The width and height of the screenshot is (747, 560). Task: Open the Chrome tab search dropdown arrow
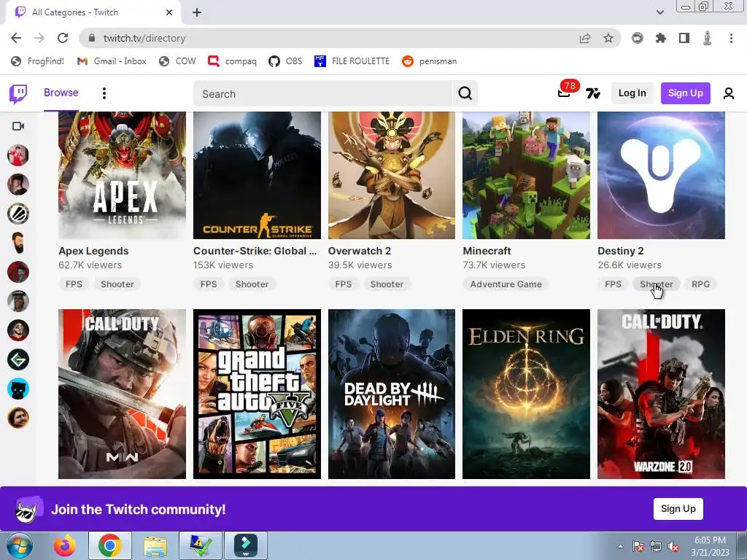(x=659, y=12)
